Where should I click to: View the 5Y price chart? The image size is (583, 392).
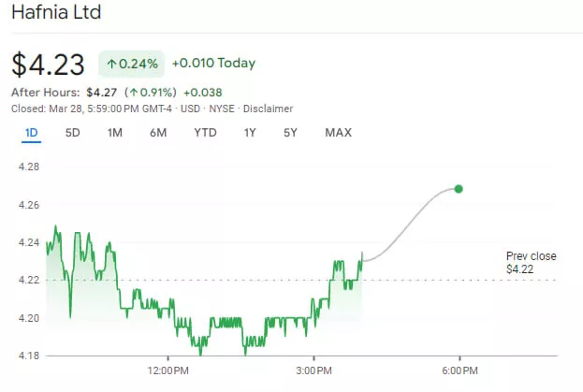(291, 133)
